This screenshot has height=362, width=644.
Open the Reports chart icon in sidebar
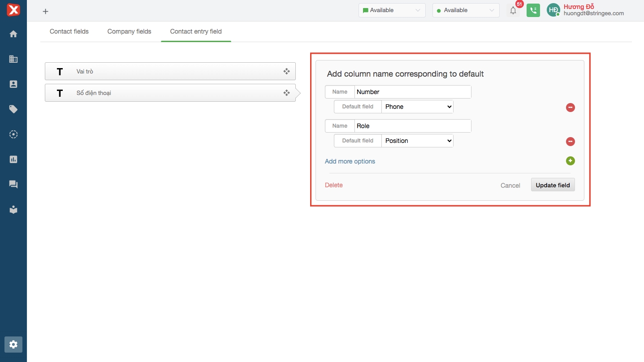point(13,159)
